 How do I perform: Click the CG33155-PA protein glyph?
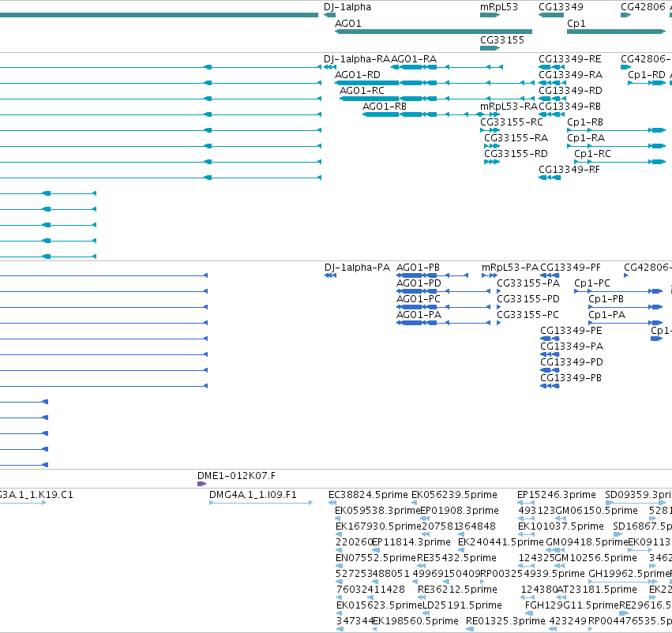pos(499,291)
